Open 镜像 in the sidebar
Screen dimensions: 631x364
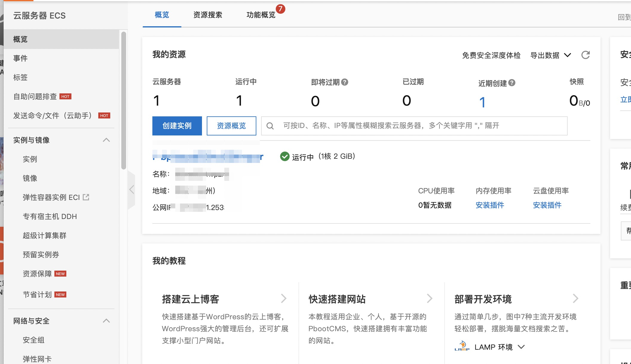[30, 178]
